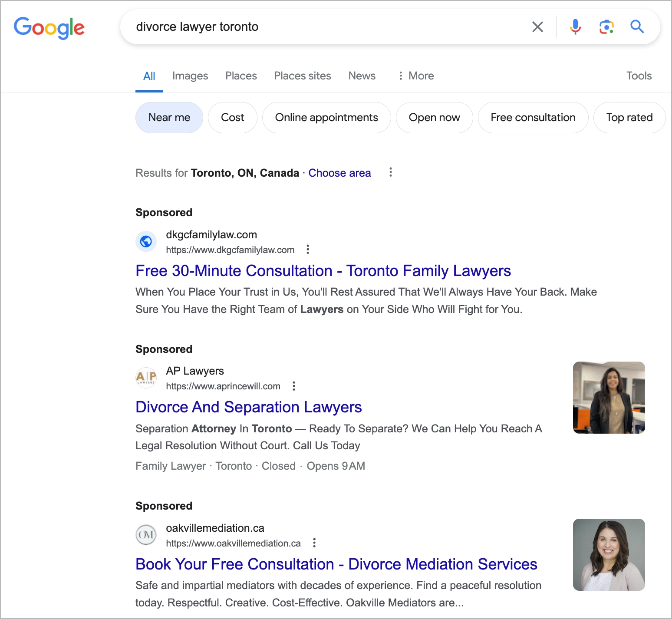Open the globe favicon beside dkgcfamilylaw.com
672x619 pixels.
[x=146, y=241]
